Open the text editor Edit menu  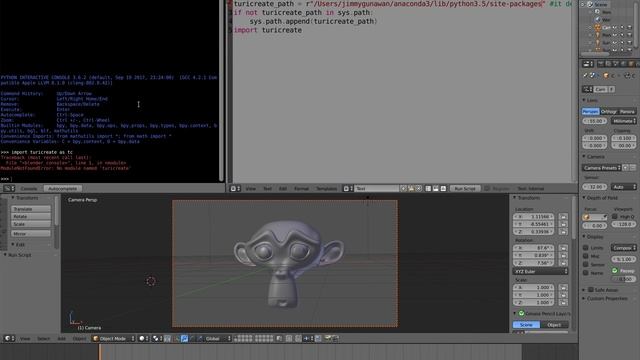(x=283, y=189)
